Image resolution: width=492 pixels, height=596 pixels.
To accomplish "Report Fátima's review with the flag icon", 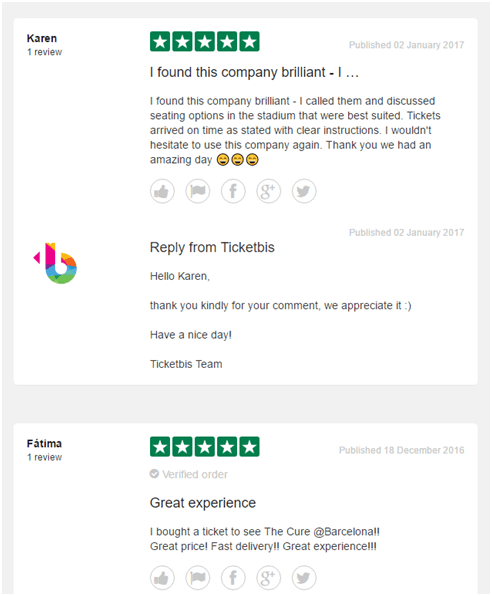I will (x=198, y=578).
